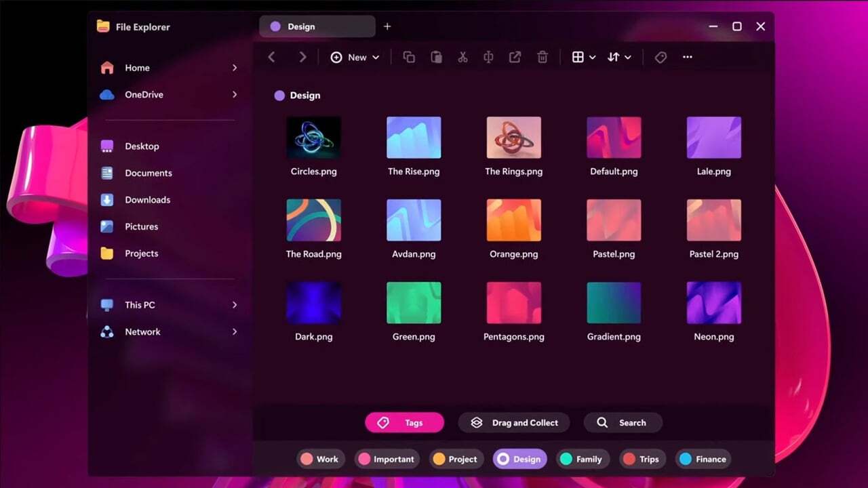Click the Paste icon
The height and width of the screenshot is (488, 868).
[436, 57]
